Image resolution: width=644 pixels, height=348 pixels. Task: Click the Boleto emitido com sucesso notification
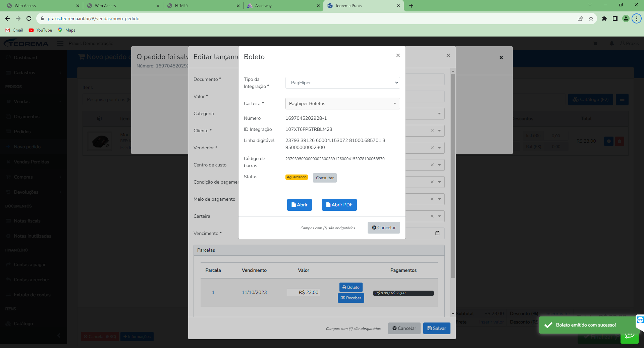coord(587,325)
